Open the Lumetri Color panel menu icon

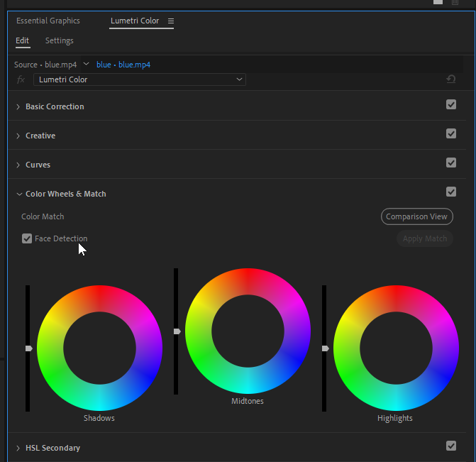pos(170,21)
